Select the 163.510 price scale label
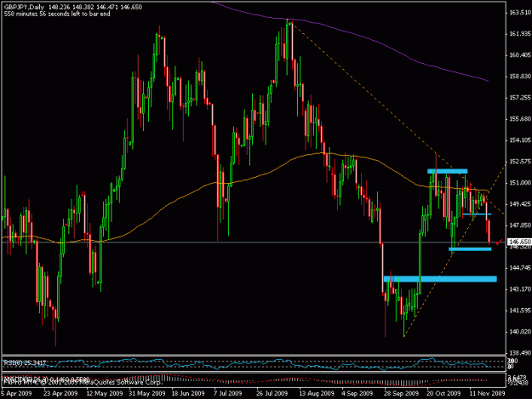 coord(519,13)
